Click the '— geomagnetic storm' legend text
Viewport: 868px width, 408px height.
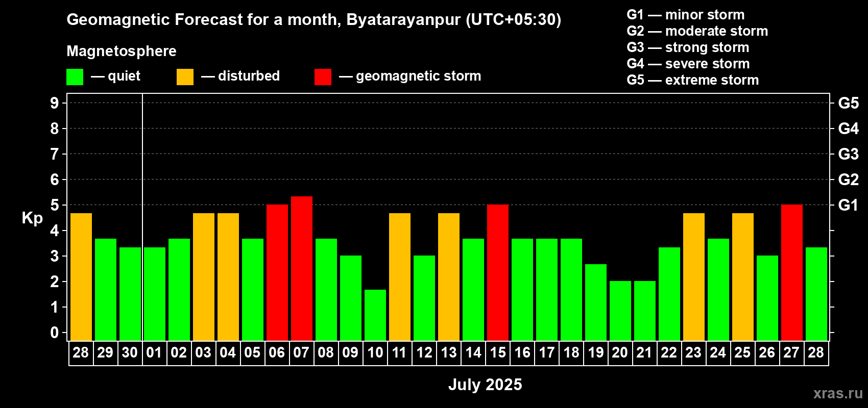(x=410, y=76)
